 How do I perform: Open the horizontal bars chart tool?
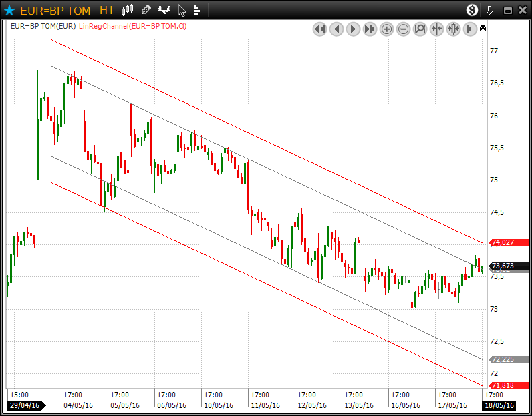[198, 10]
